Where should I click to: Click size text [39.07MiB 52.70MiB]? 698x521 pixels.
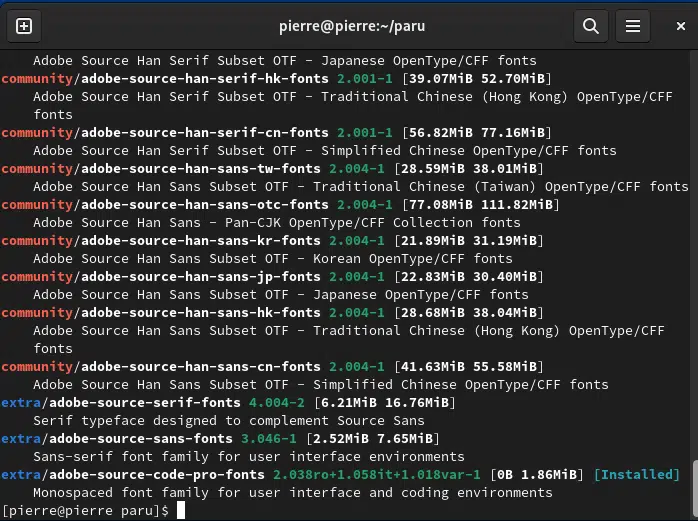(477, 79)
